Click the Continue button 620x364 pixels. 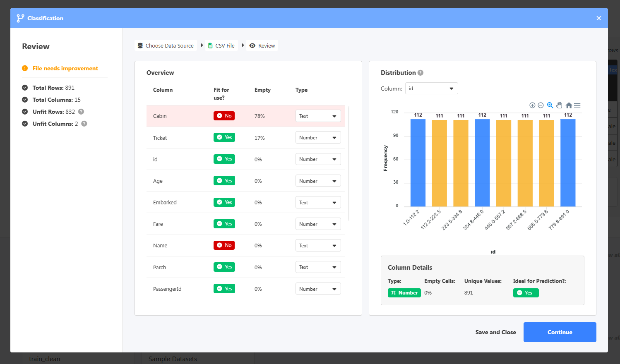pos(560,332)
